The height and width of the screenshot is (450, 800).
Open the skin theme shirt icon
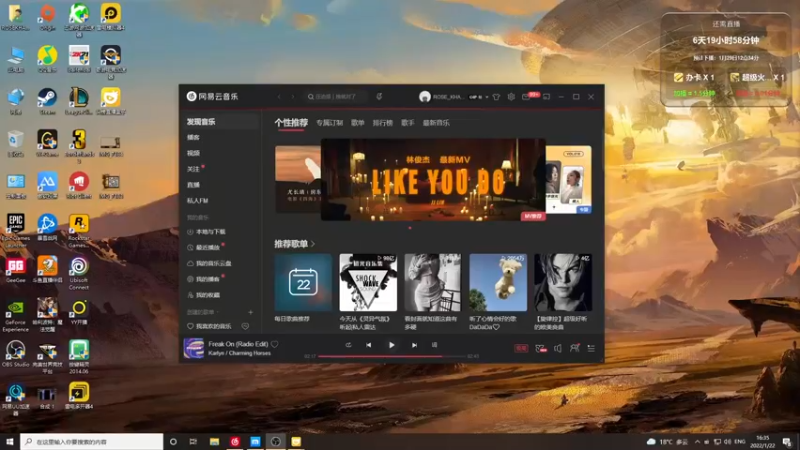tap(496, 97)
